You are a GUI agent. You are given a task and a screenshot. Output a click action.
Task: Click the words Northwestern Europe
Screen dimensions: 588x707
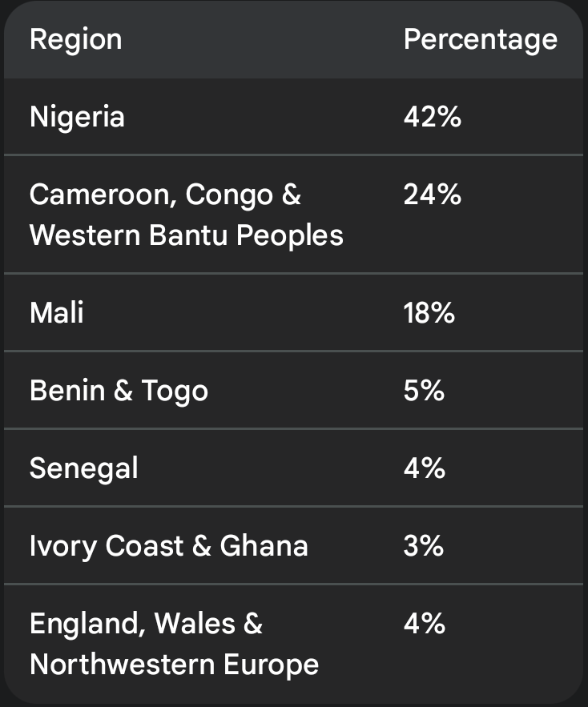pyautogui.click(x=174, y=665)
